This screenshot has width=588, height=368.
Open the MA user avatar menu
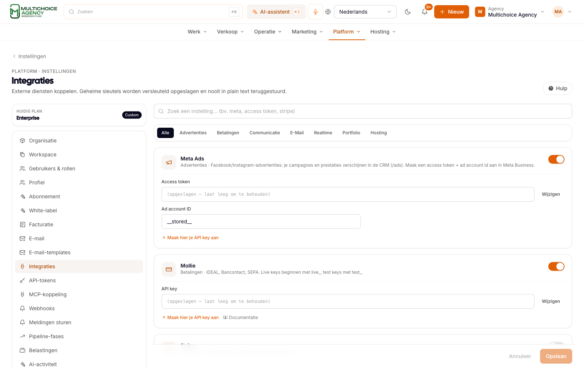[562, 12]
